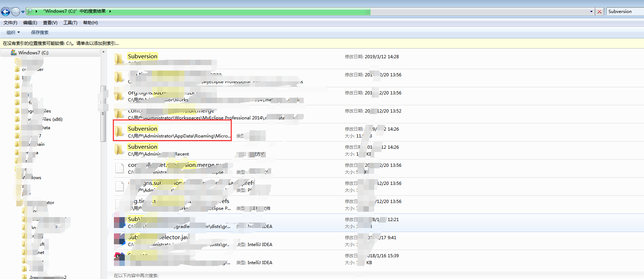Click the "Windows7 (C:)" 中的搜索结果 breadcrumb text
The width and height of the screenshot is (644, 279).
tap(74, 11)
